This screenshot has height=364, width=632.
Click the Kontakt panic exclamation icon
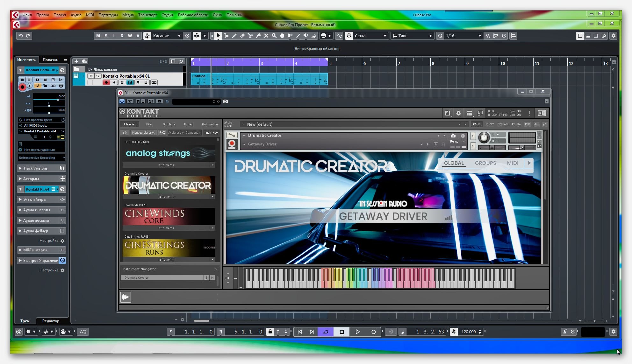click(529, 113)
